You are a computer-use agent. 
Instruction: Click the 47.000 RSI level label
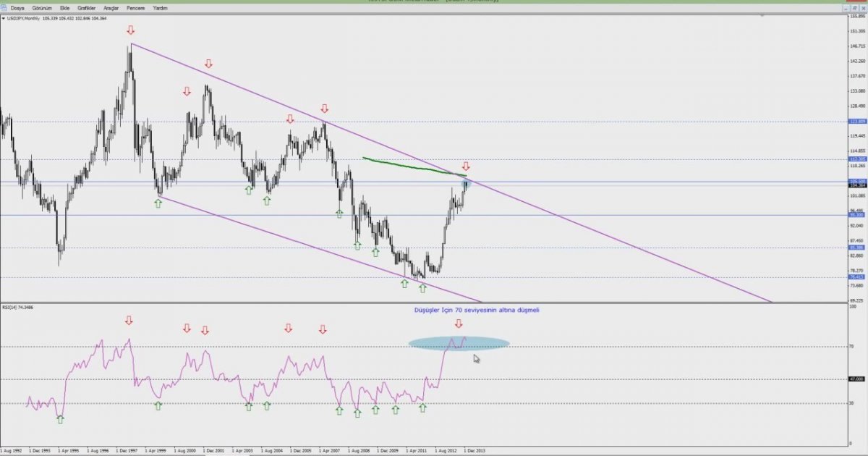pyautogui.click(x=857, y=379)
